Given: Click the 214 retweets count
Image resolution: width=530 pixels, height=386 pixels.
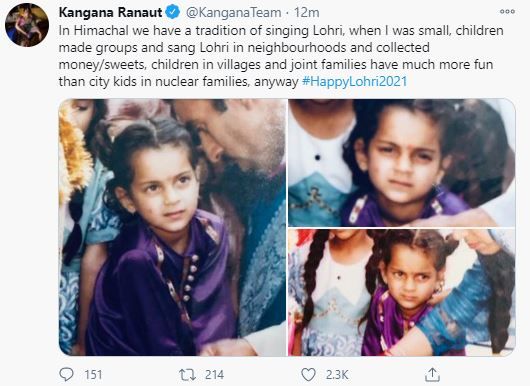Looking at the screenshot, I should pos(214,375).
